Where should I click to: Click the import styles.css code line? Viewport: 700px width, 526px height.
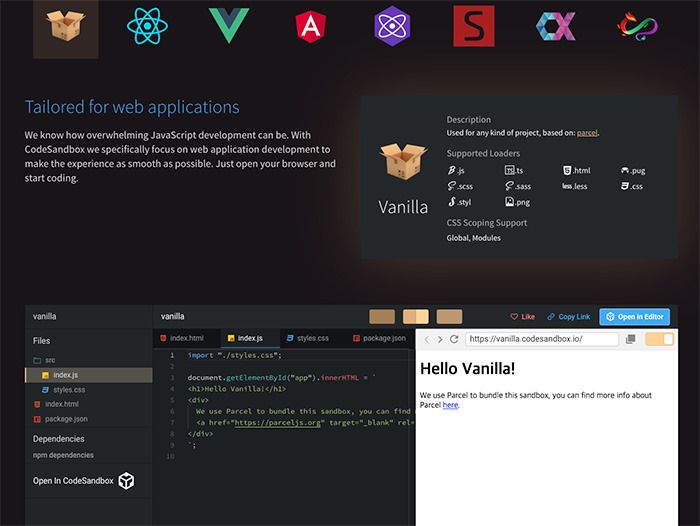(234, 355)
